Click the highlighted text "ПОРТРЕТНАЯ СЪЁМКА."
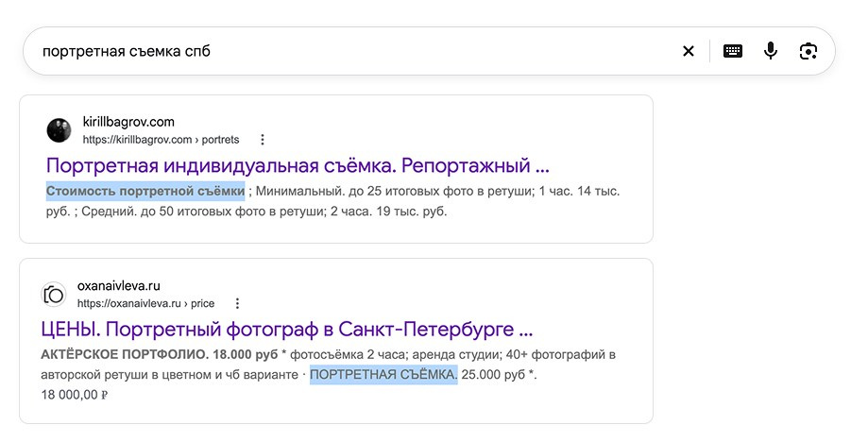 383,375
